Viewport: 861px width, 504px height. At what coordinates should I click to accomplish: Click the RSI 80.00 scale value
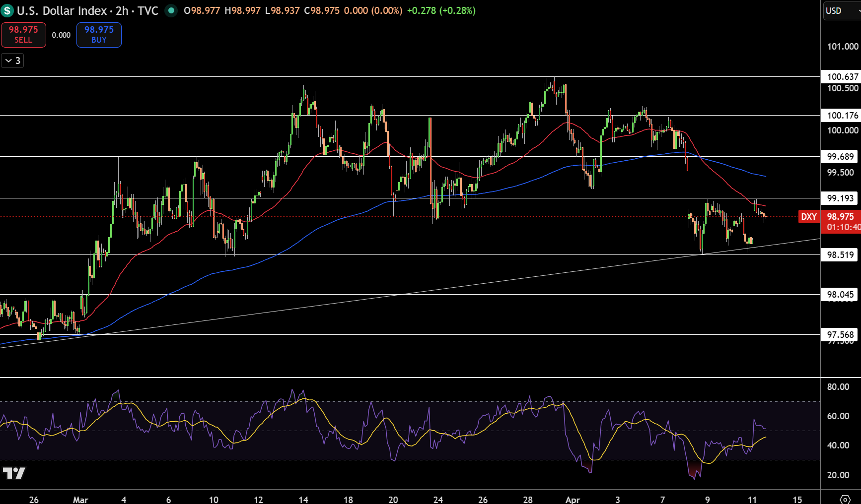point(838,386)
